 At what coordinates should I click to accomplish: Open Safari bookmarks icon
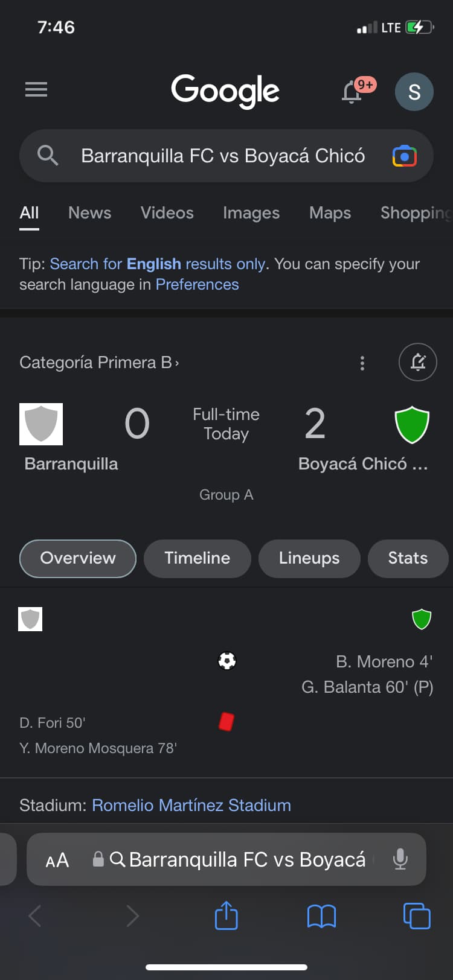tap(321, 916)
